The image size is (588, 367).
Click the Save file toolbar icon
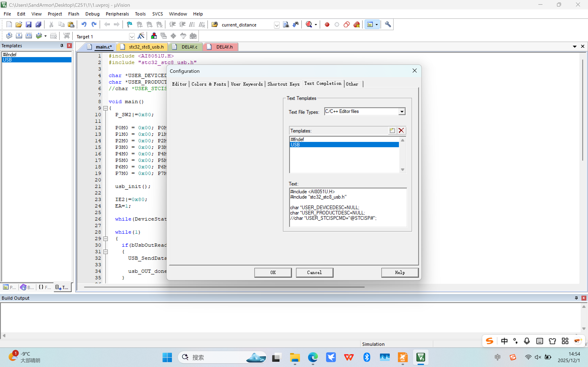click(x=28, y=24)
